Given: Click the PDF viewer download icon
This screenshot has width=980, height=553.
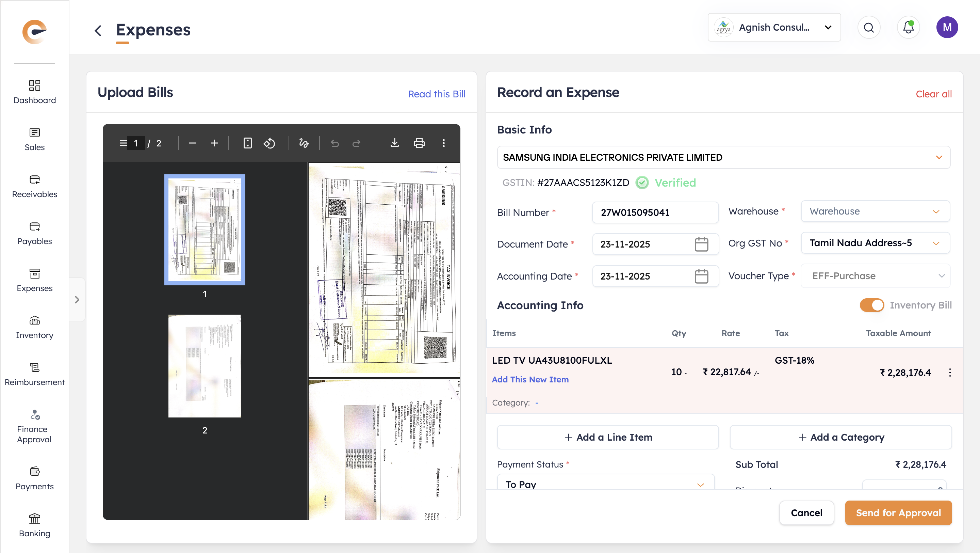Looking at the screenshot, I should pos(394,143).
